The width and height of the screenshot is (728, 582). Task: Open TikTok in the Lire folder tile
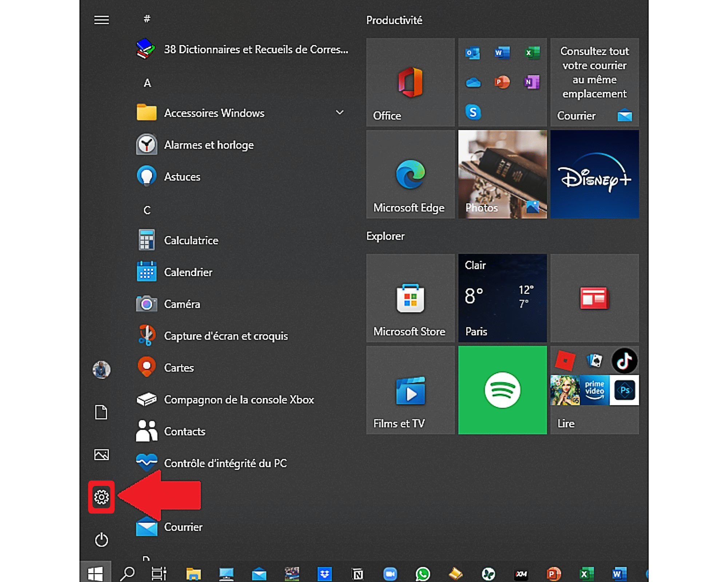tap(624, 361)
